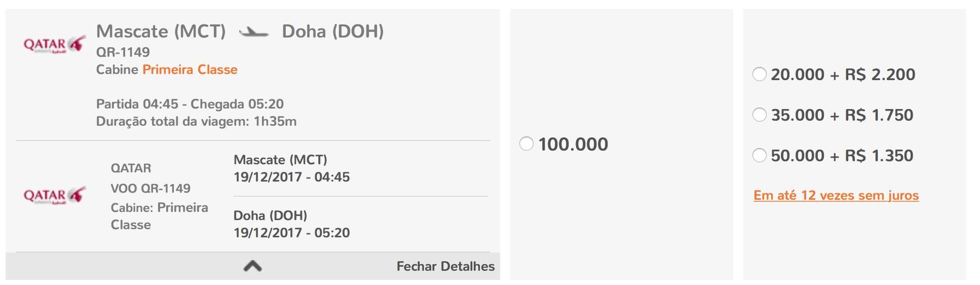Click the Doha (DOH) heading text
Screen dimensions: 980x285
(x=333, y=31)
